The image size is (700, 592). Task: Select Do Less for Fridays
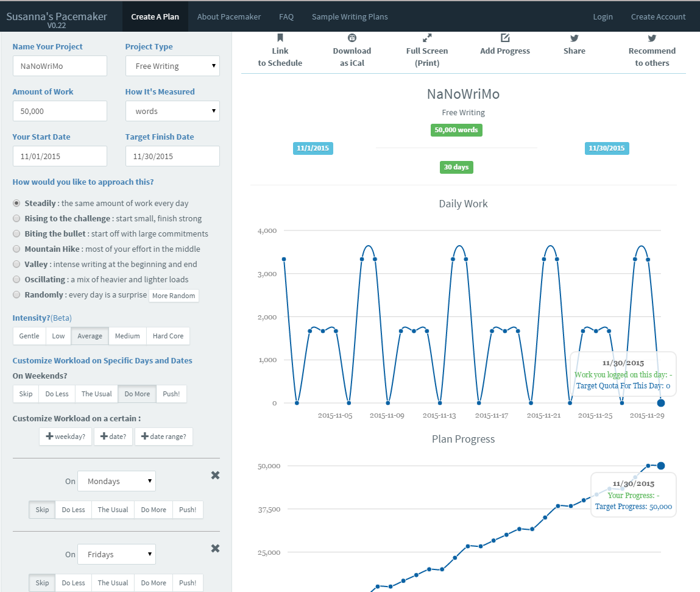(x=73, y=583)
